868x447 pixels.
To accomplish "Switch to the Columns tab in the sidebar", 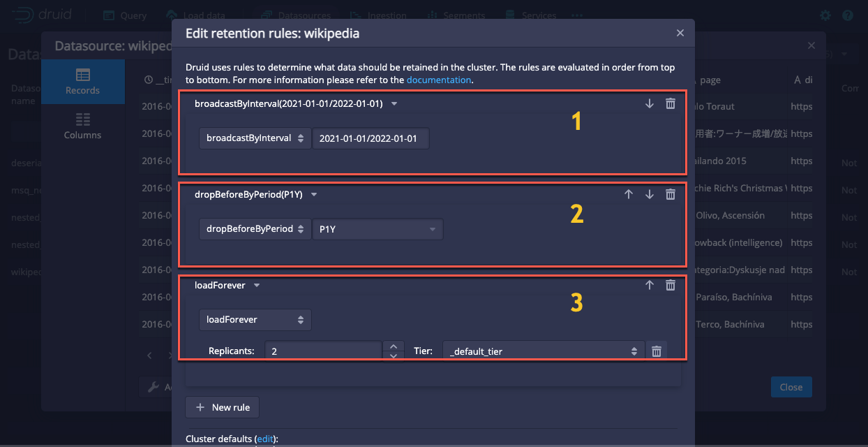I will (x=82, y=127).
